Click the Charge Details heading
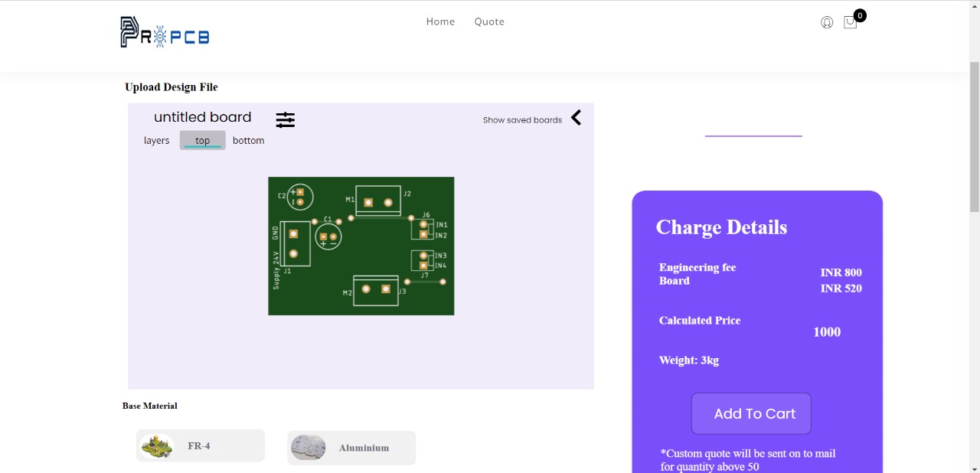Viewport: 980px width, 473px height. [x=721, y=227]
